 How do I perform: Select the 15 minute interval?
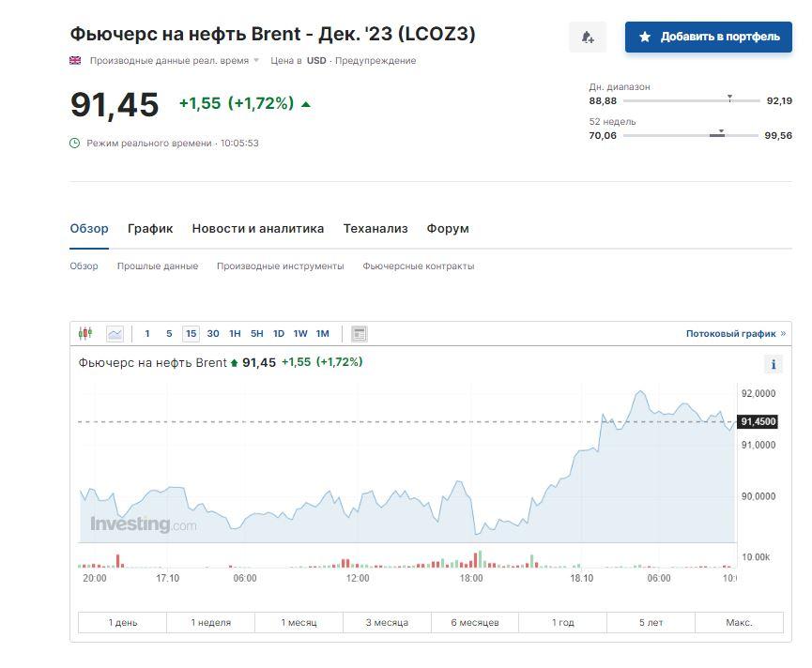pyautogui.click(x=192, y=334)
